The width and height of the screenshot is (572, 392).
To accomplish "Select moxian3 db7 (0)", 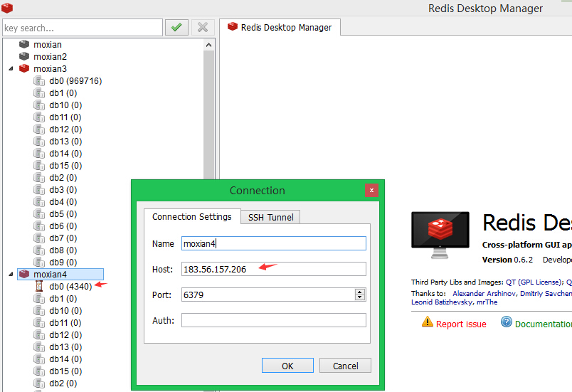I will pos(63,238).
